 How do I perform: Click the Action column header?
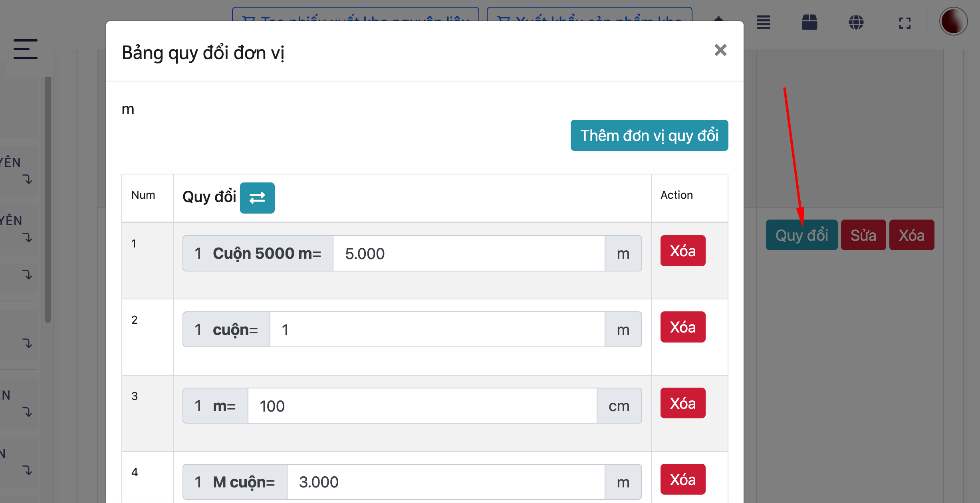point(676,195)
